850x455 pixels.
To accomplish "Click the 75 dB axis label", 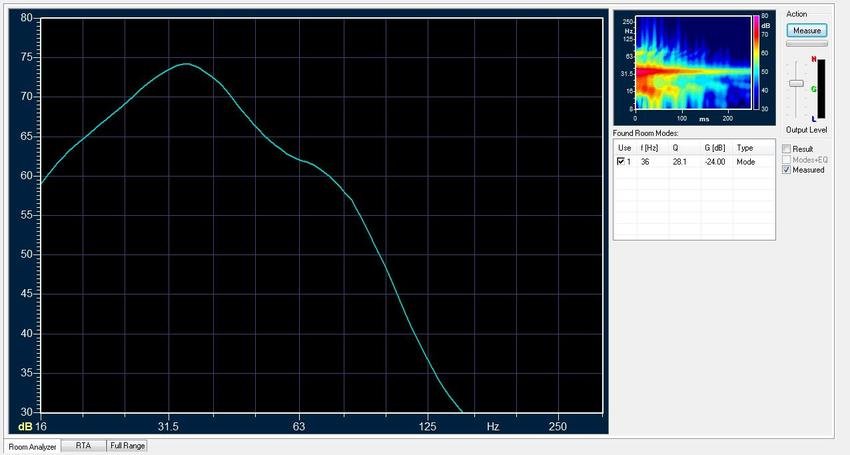I will point(27,57).
